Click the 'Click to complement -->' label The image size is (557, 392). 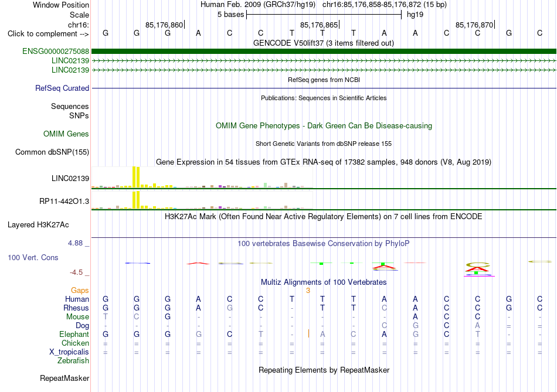point(48,34)
